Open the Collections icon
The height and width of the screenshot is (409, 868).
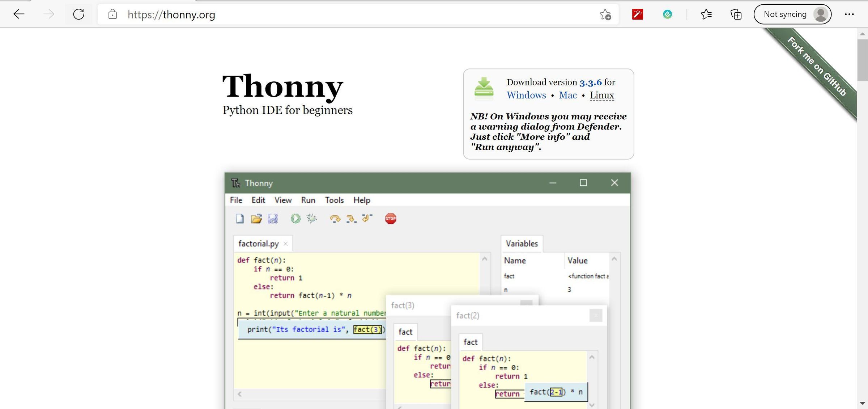pos(736,14)
